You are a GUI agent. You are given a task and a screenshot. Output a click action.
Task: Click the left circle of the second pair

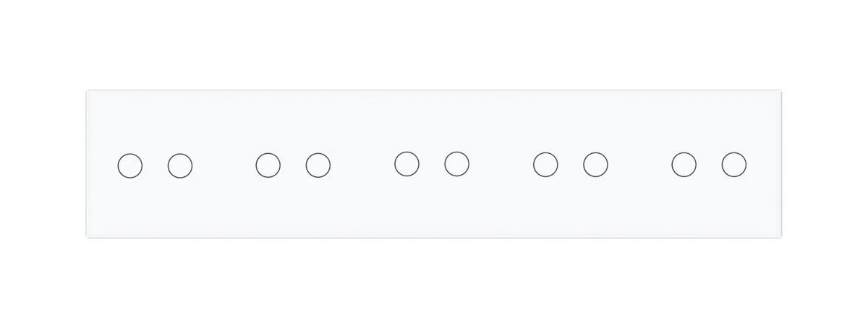(268, 165)
